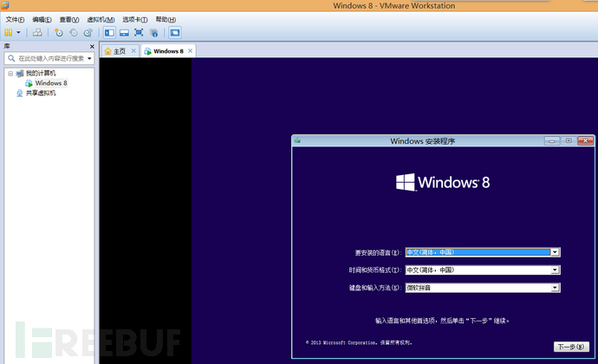Open the language to install dropdown
The width and height of the screenshot is (598, 364).
[x=555, y=252]
